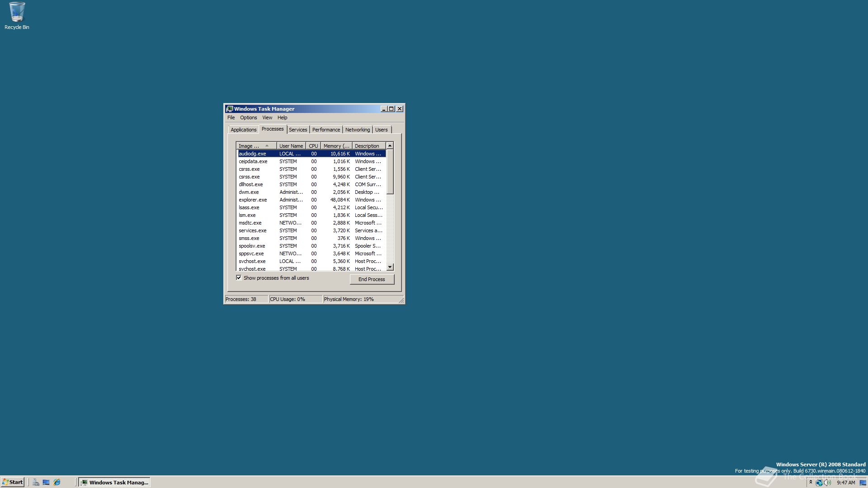Sort by the Image Name column header
This screenshot has width=868, height=488.
(256, 146)
